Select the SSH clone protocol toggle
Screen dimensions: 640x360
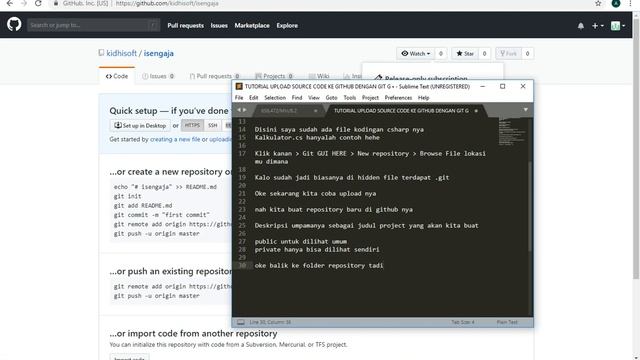[213, 125]
